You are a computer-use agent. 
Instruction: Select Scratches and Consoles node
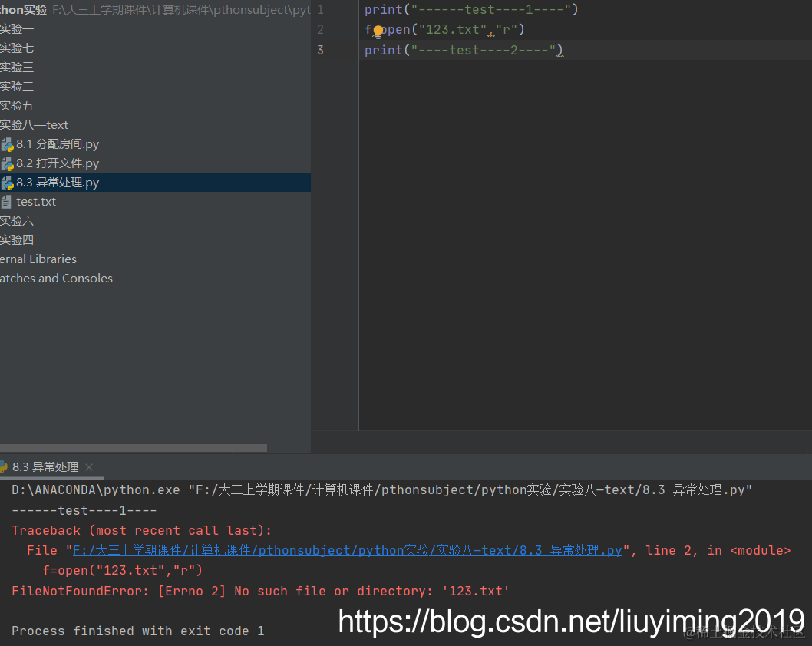pos(56,278)
